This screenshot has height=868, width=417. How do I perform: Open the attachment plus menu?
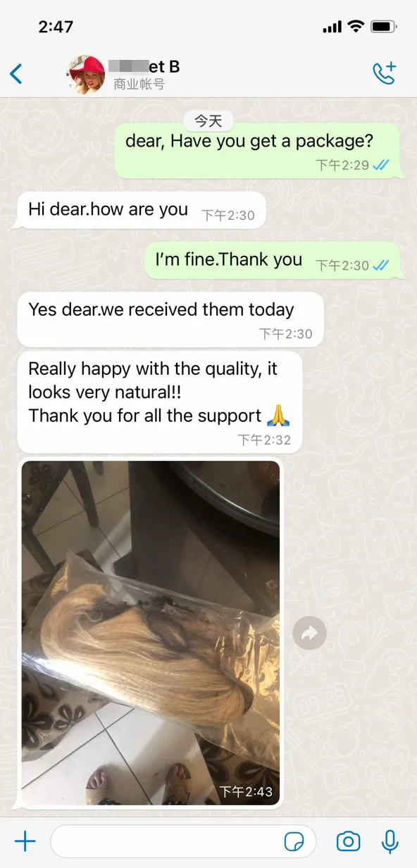click(x=25, y=841)
